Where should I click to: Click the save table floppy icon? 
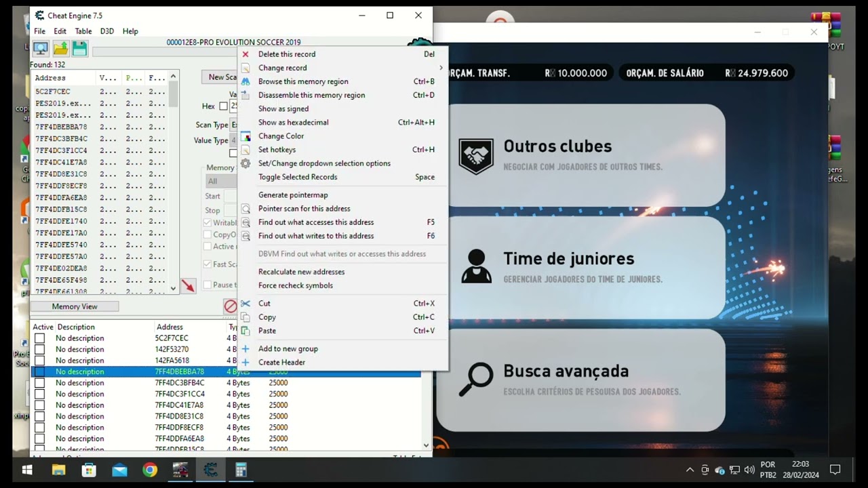[x=80, y=48]
